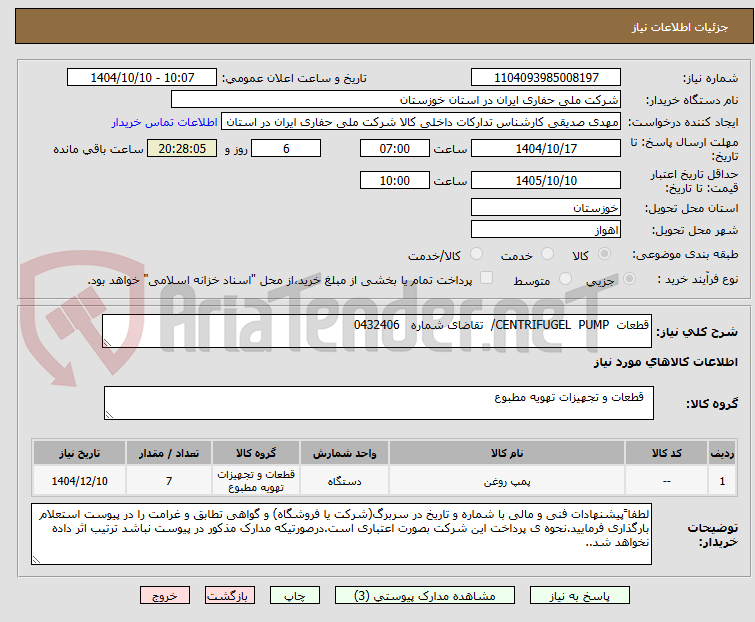Click the response deadline date 1404/10/17

pyautogui.click(x=546, y=148)
